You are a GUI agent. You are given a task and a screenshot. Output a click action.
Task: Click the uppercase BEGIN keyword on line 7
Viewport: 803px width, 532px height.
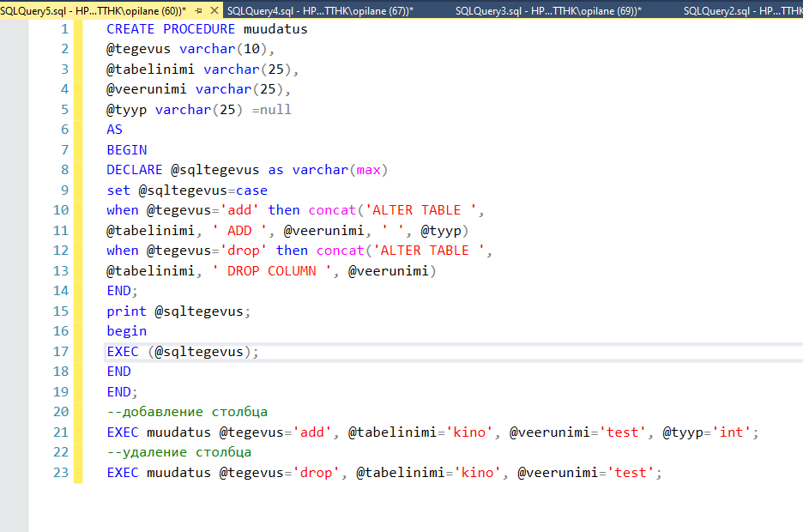click(x=127, y=150)
